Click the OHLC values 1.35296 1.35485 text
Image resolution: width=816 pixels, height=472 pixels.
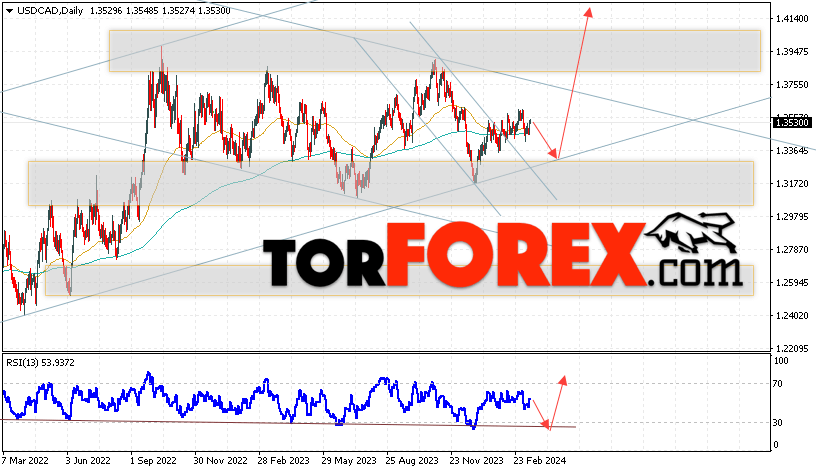[x=124, y=10]
